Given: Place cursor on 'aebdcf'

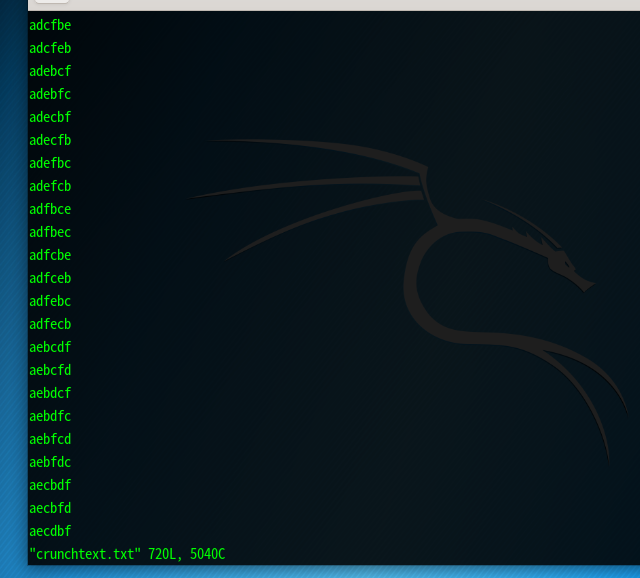Looking at the screenshot, I should pyautogui.click(x=50, y=393).
